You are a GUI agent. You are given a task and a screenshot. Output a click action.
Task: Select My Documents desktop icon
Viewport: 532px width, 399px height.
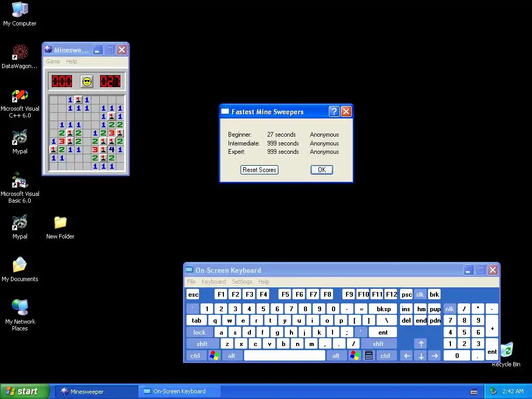[20, 270]
